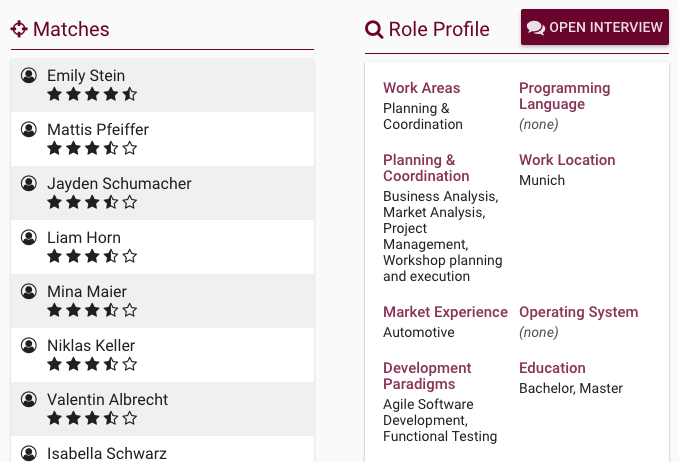Image resolution: width=679 pixels, height=462 pixels.
Task: Click the Programming Language heading
Action: 564,96
